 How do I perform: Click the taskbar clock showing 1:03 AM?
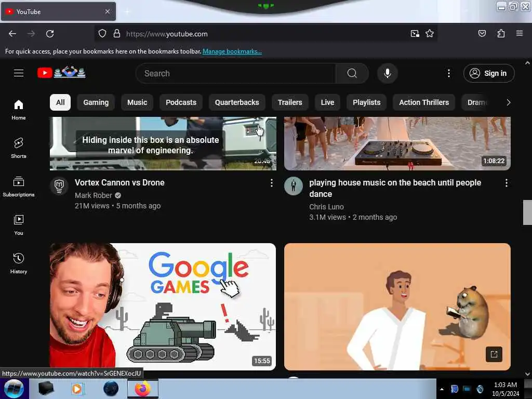pyautogui.click(x=505, y=389)
